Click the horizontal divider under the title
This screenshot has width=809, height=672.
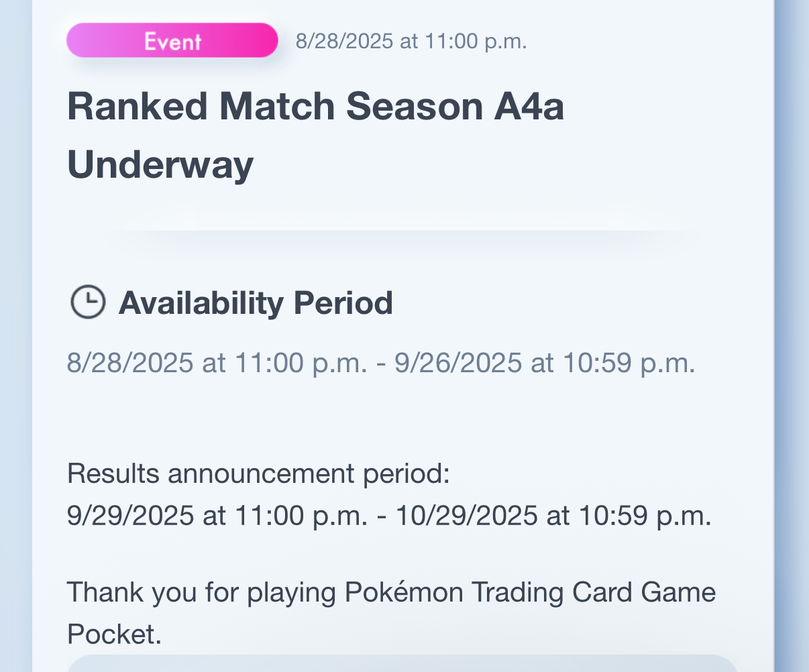(x=402, y=231)
